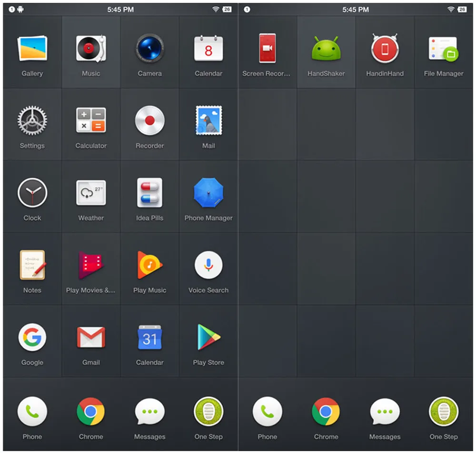The height and width of the screenshot is (453, 476).
Task: Launch the HandShaker android app
Action: click(326, 49)
